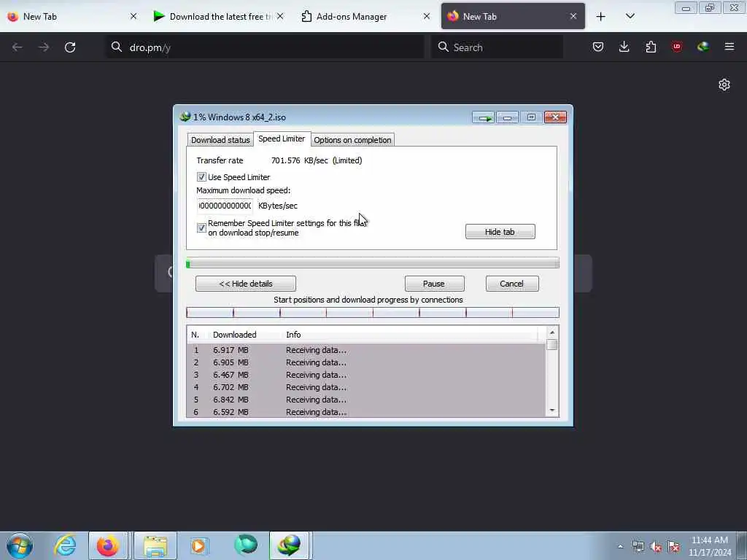Reload the current page

click(x=70, y=47)
